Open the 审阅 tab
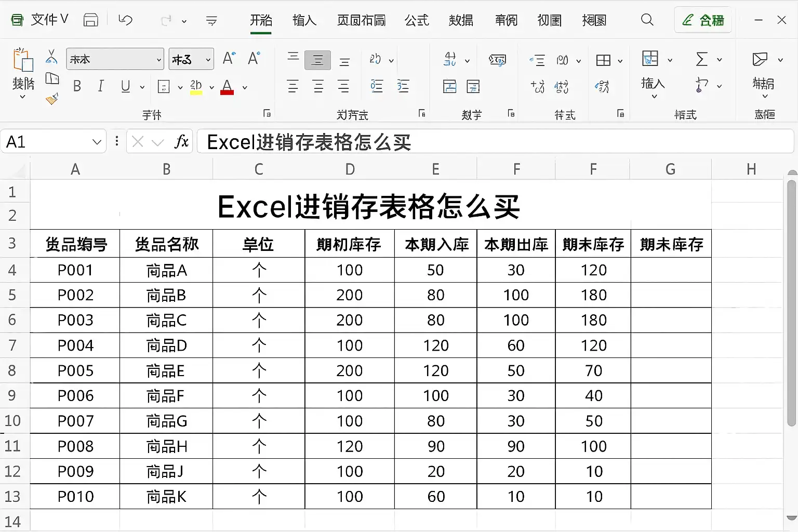 click(x=506, y=20)
